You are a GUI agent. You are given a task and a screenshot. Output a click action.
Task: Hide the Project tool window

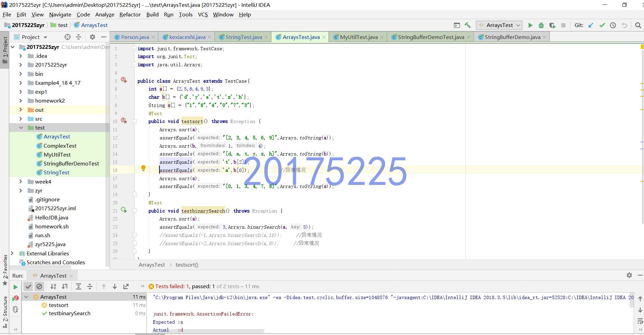(x=104, y=37)
